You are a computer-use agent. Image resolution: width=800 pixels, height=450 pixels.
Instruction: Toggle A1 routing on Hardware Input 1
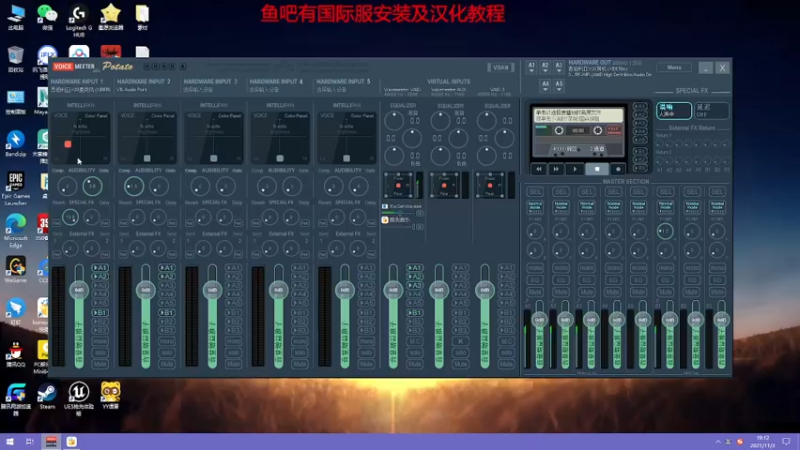(100, 267)
